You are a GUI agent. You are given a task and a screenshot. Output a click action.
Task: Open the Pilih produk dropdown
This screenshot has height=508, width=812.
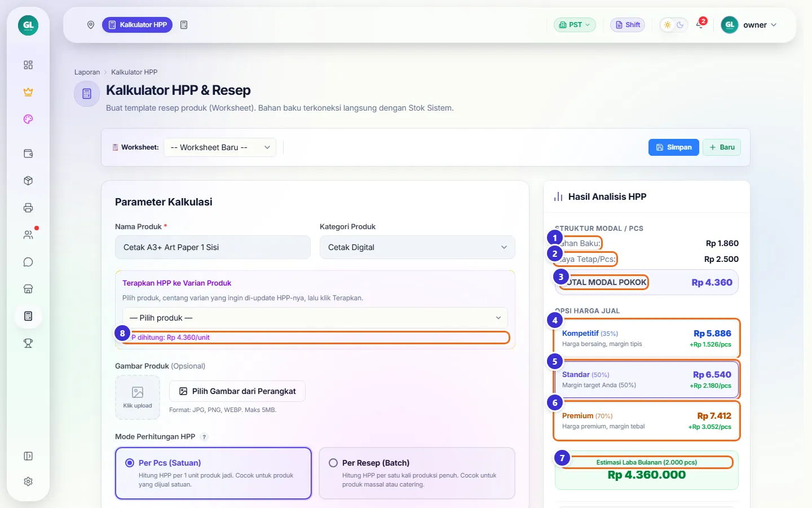pyautogui.click(x=315, y=318)
